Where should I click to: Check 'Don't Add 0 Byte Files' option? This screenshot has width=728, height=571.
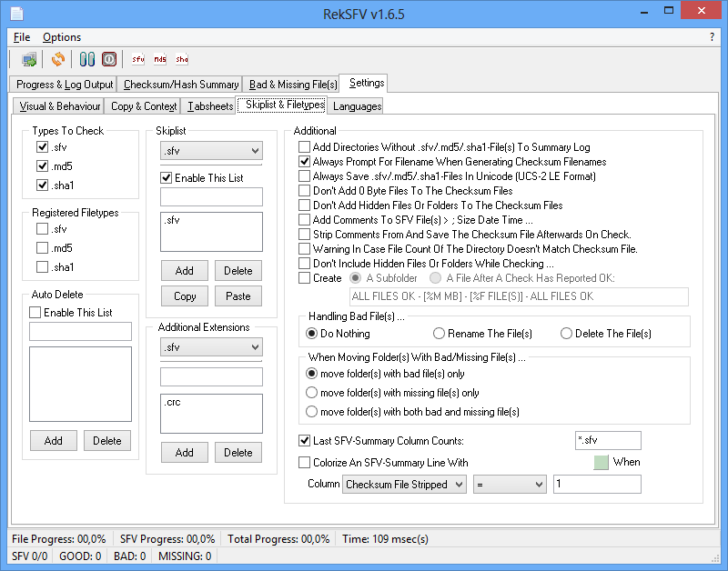click(x=304, y=191)
